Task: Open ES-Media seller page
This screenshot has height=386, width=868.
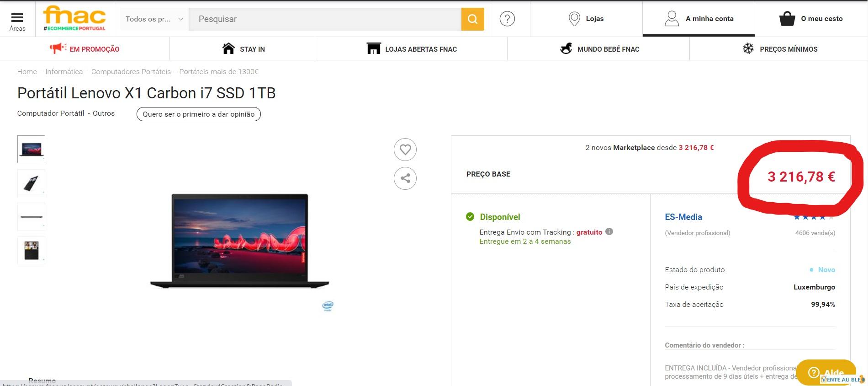Action: [x=683, y=217]
